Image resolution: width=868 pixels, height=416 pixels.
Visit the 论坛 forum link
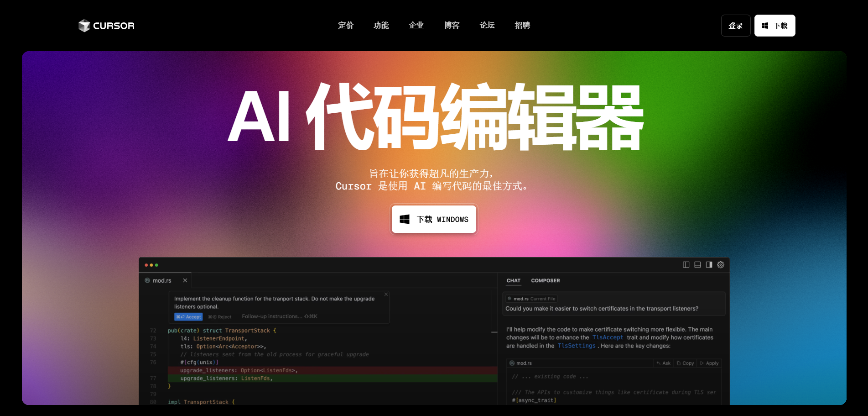(487, 26)
